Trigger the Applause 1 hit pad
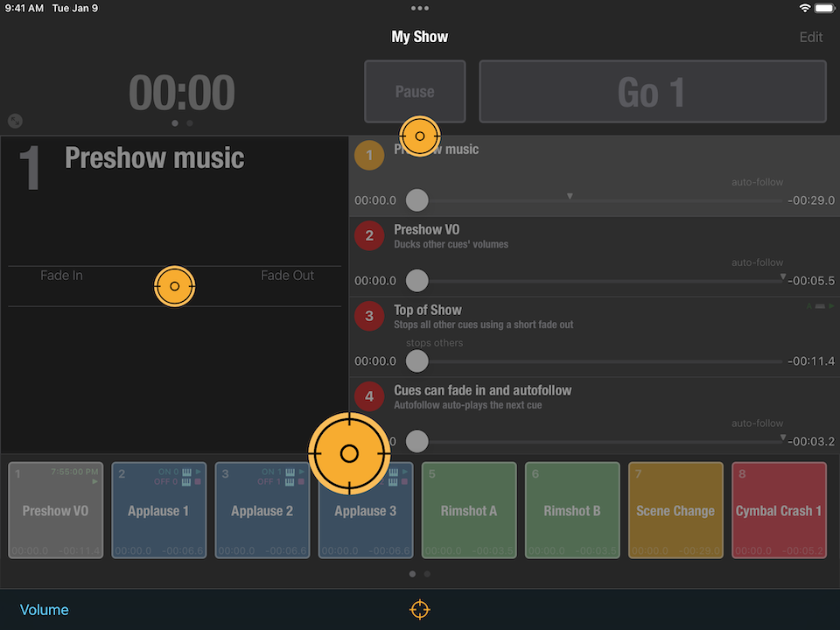The image size is (840, 630). [x=159, y=510]
